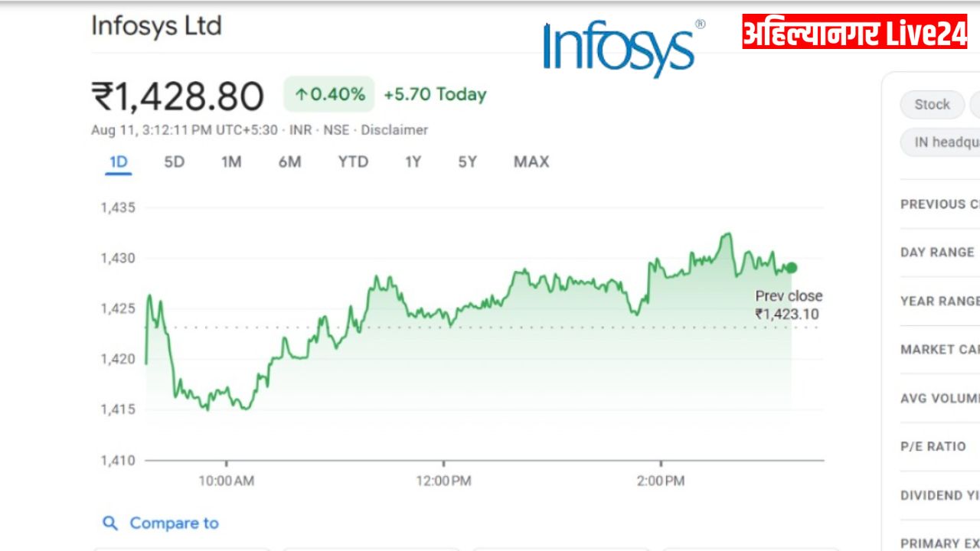Screen dimensions: 980x551
Task: Click the 12:00 PM axis label
Action: click(x=444, y=481)
